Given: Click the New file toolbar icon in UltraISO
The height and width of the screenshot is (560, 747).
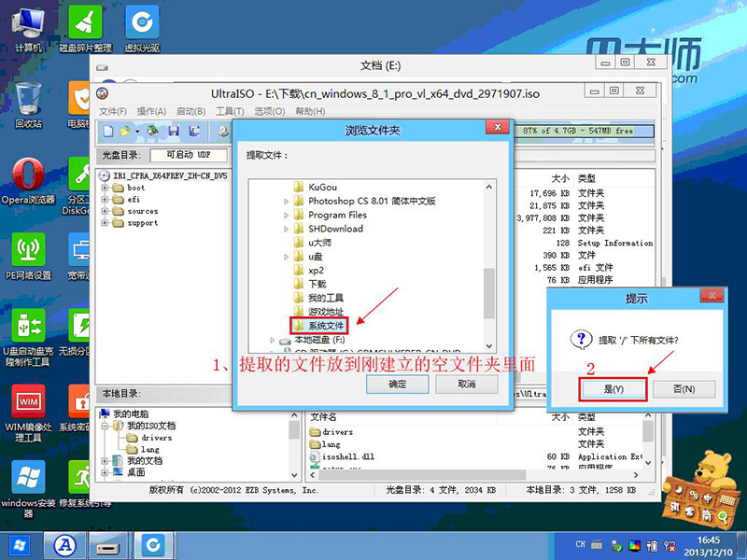Looking at the screenshot, I should point(108,131).
